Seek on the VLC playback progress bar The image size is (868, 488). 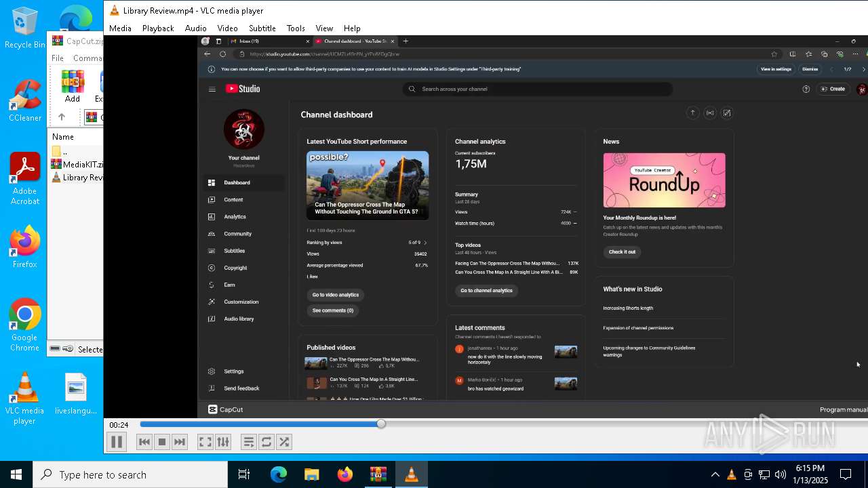click(x=503, y=424)
